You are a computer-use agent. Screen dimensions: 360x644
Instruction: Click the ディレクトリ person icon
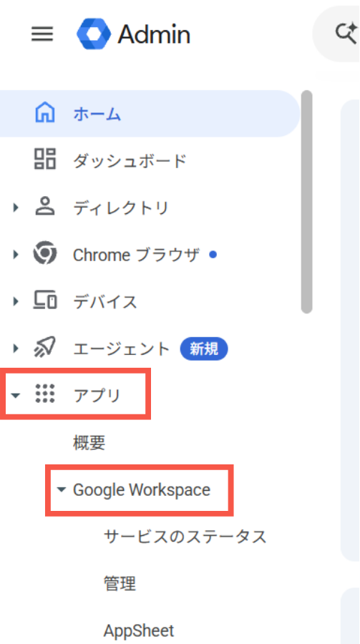tap(45, 207)
